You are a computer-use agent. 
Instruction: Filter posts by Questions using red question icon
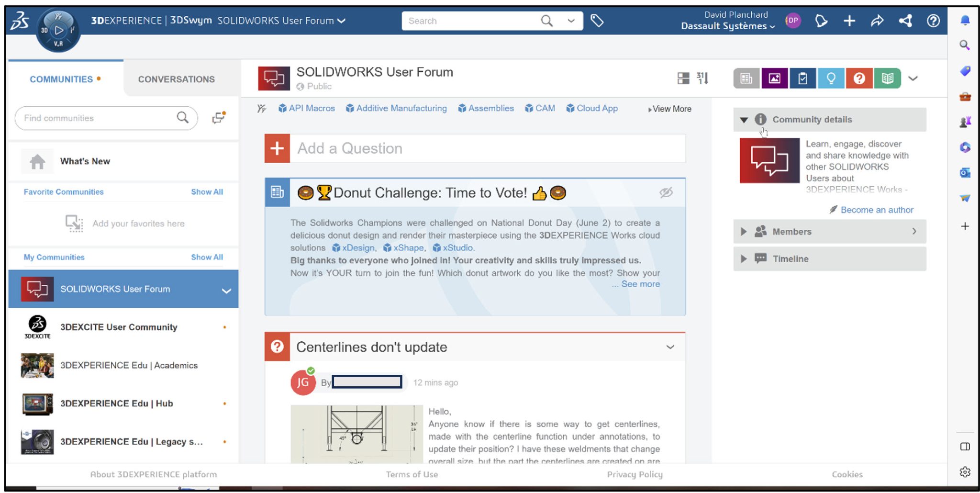pyautogui.click(x=859, y=78)
